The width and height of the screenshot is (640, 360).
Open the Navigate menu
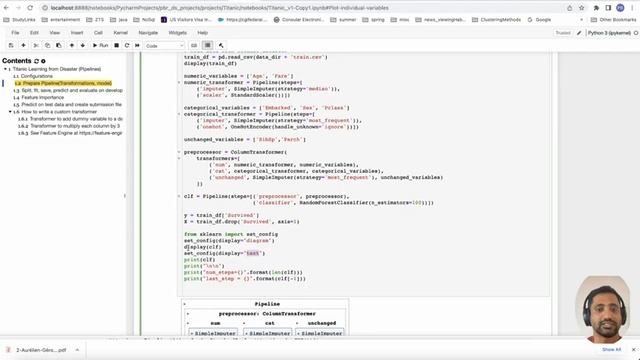coord(148,33)
